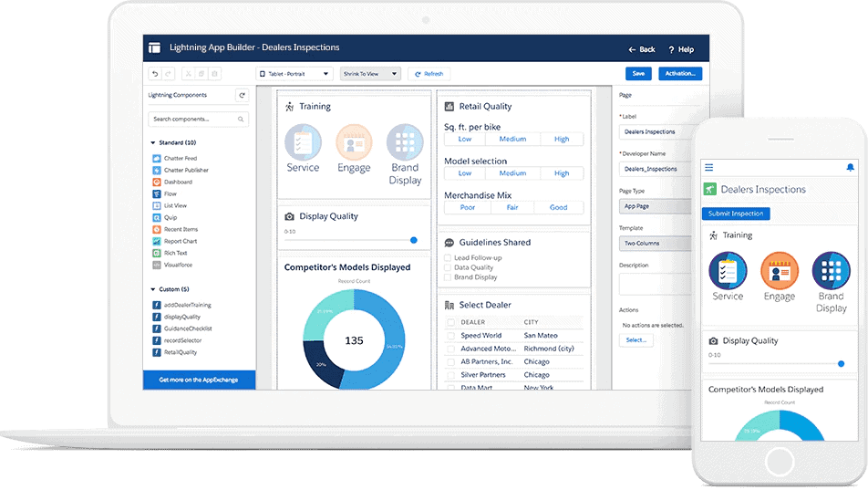Viewport: 868px width, 490px height.
Task: Select High for Model selection
Action: [x=562, y=173]
